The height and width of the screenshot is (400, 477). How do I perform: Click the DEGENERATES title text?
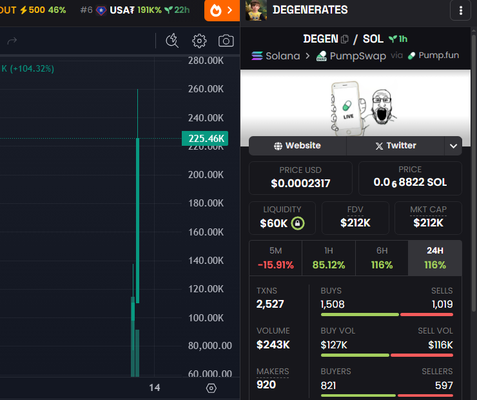pyautogui.click(x=310, y=10)
